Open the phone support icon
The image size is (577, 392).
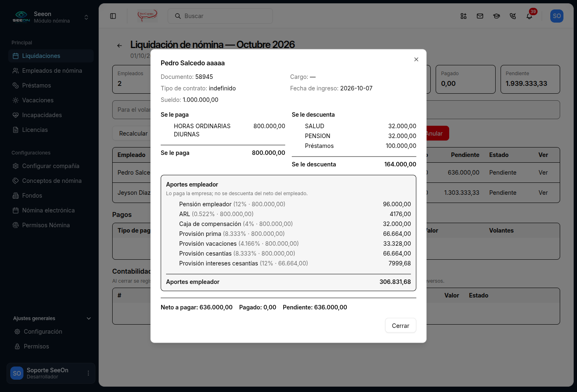click(513, 16)
